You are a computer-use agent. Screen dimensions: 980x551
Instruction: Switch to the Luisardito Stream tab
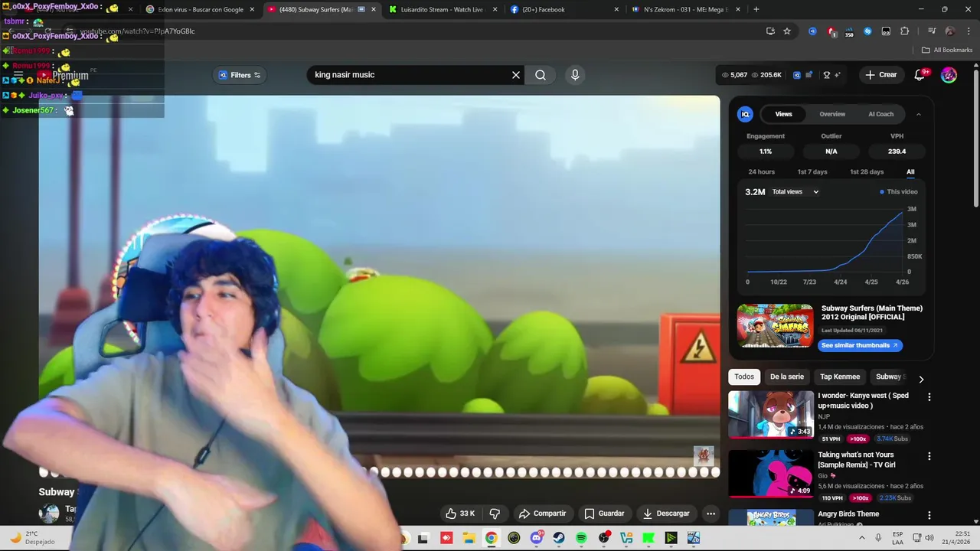(443, 9)
